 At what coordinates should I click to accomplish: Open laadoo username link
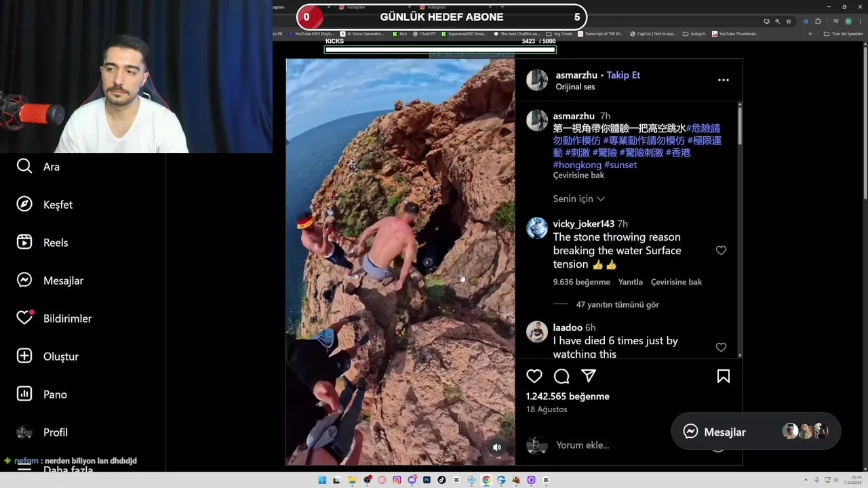pyautogui.click(x=568, y=327)
